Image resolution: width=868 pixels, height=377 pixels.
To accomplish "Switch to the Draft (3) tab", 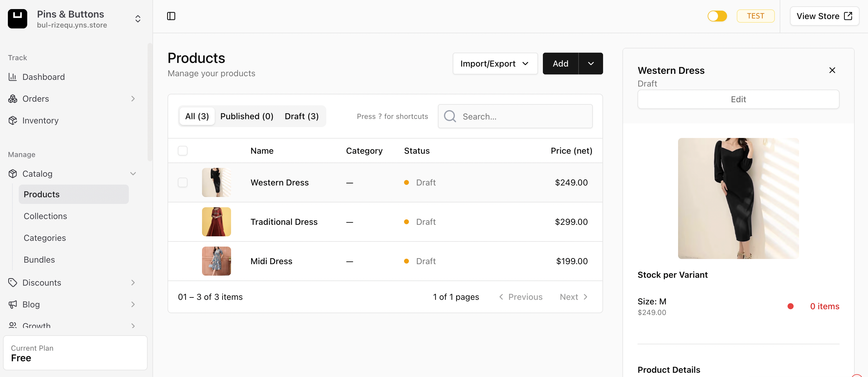I will tap(301, 116).
